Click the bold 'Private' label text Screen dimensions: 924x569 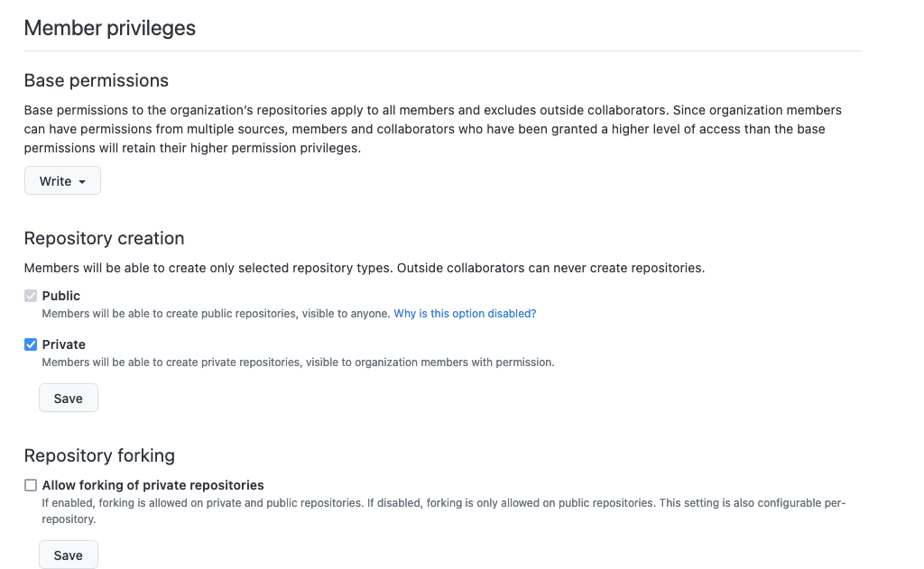64,344
